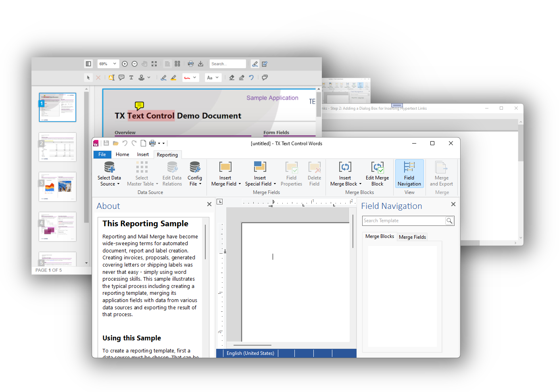Open Insert Merge Field menu

(x=225, y=174)
